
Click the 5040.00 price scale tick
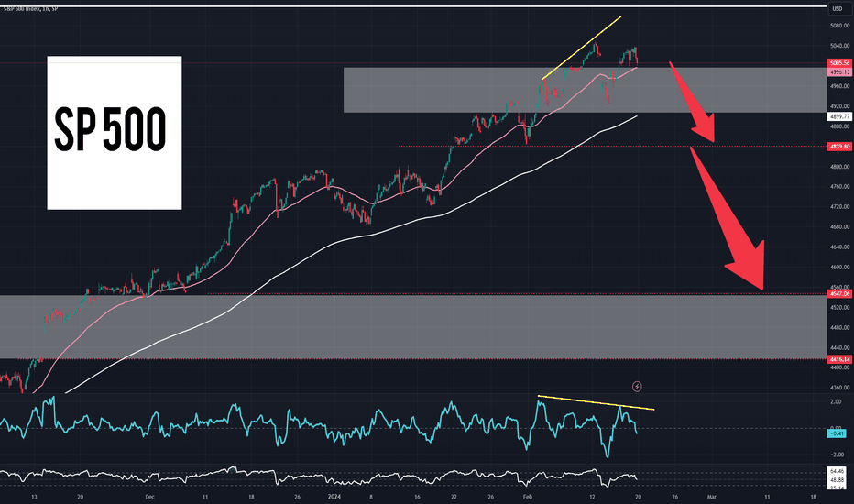(840, 46)
